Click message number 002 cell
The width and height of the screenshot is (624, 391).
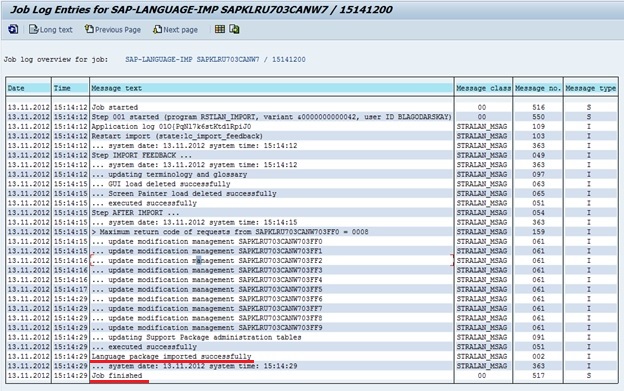538,356
